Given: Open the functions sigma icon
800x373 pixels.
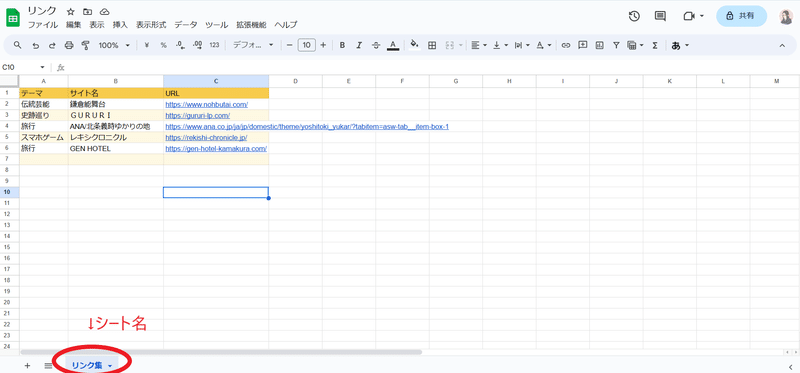Looking at the screenshot, I should (x=655, y=45).
